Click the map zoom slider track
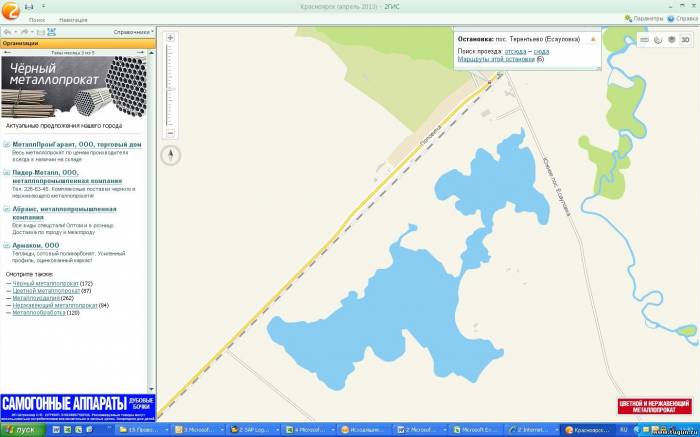Screen dimensions: 700x437 pos(170,85)
